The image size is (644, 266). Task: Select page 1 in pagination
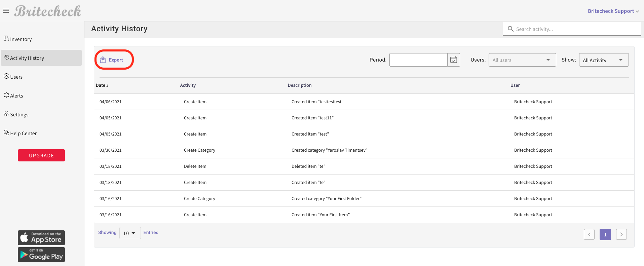tap(605, 234)
